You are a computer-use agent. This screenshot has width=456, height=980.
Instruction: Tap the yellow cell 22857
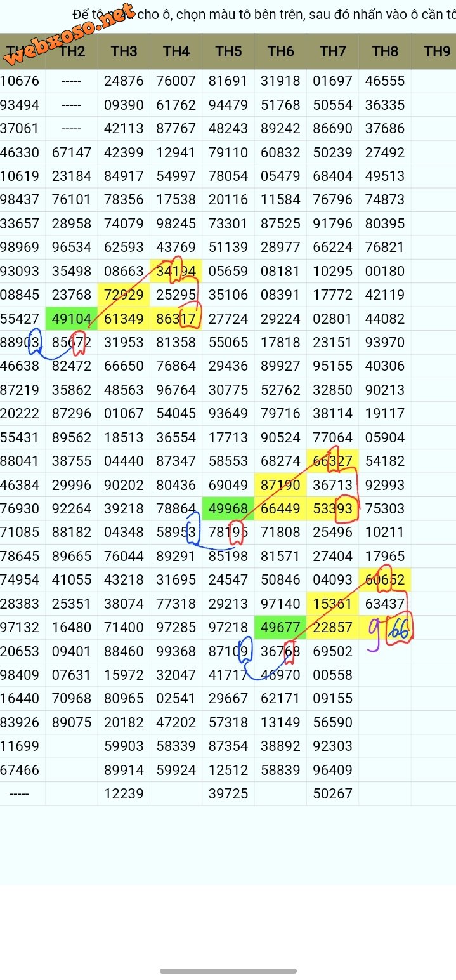pos(332,627)
